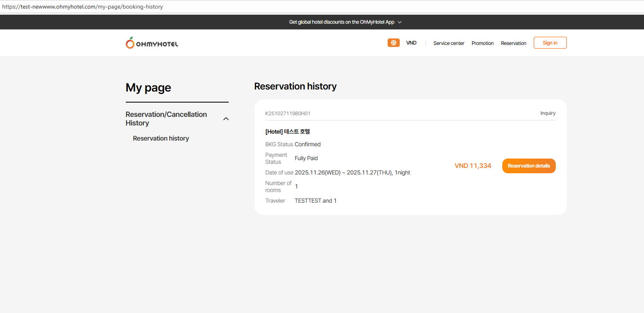Click the Reservation/Cancellation History section label
This screenshot has height=313, width=644.
pos(166,118)
